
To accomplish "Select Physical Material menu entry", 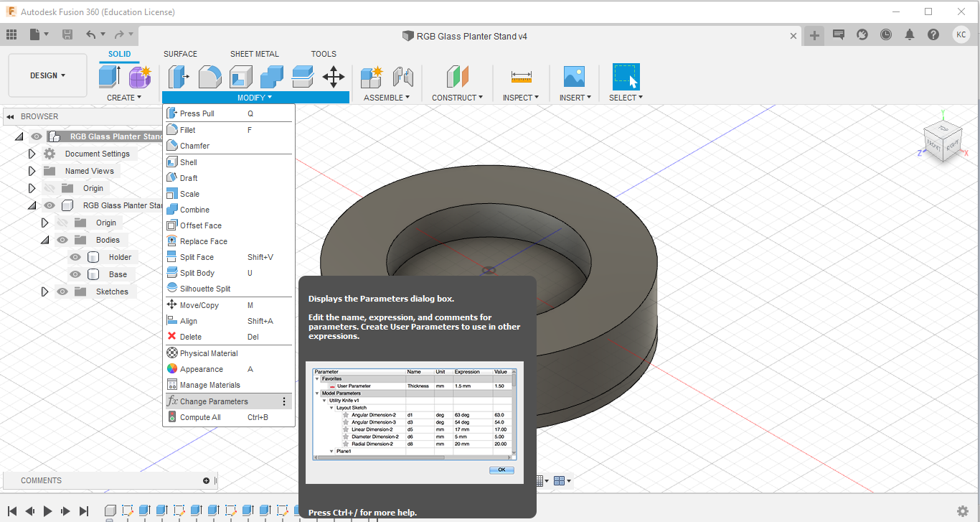I will click(209, 353).
